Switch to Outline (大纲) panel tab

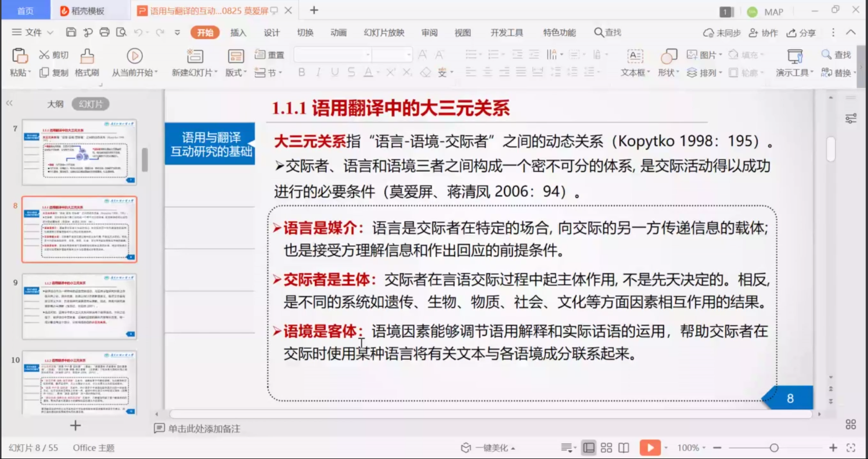point(55,104)
